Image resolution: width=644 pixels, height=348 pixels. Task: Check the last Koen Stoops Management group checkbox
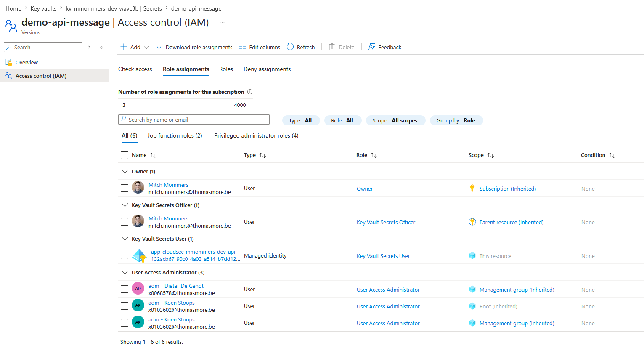pyautogui.click(x=125, y=323)
